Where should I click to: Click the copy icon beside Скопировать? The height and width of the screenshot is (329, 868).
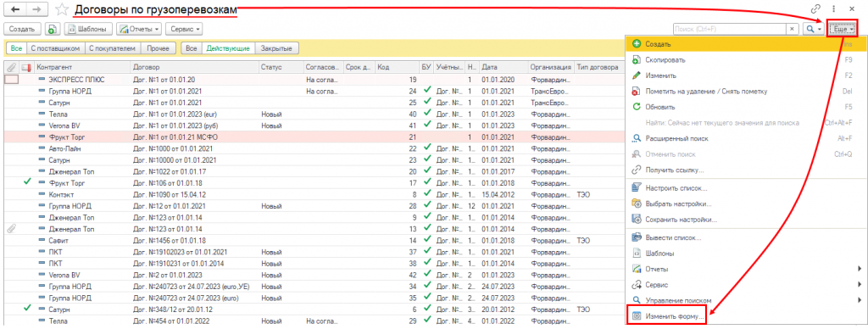(637, 59)
